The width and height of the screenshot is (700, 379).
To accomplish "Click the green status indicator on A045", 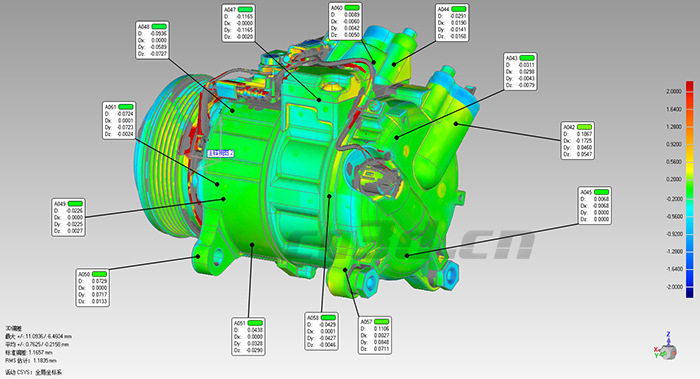I will click(x=601, y=192).
